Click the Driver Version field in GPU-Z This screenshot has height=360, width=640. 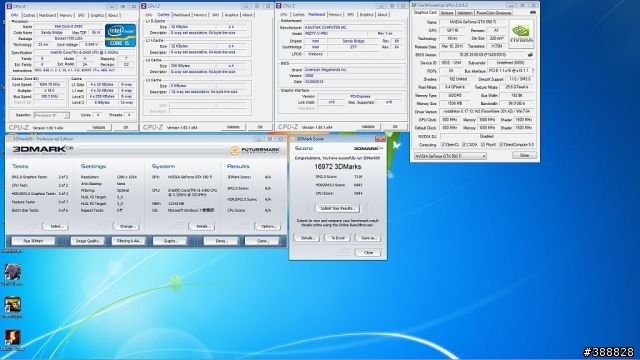(487, 112)
